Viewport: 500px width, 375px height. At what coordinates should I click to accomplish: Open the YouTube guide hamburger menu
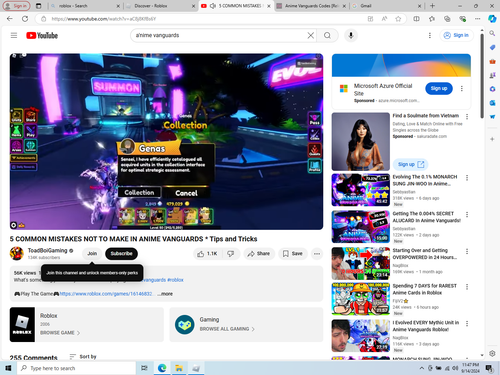[x=14, y=35]
